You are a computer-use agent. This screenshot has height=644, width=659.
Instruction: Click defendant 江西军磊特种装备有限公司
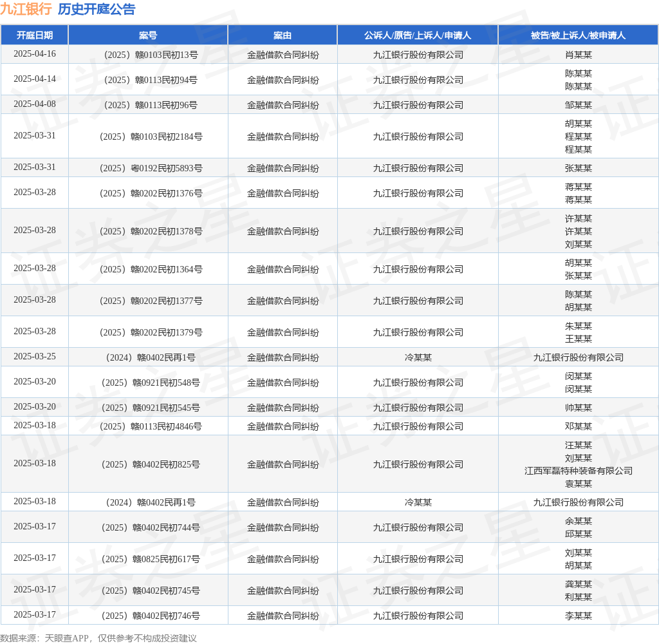[579, 471]
